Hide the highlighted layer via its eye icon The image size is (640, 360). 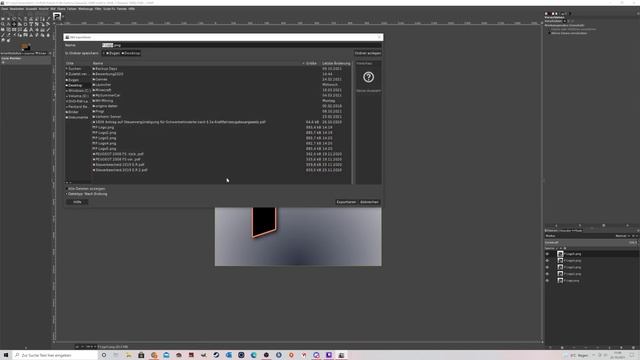[x=547, y=254]
